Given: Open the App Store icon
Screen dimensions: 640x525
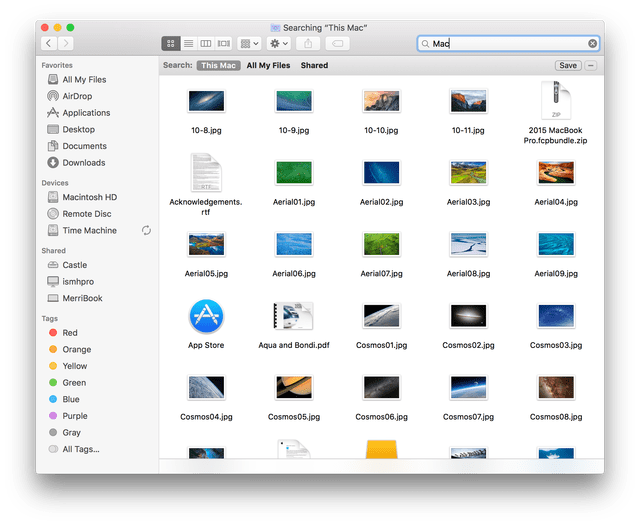Looking at the screenshot, I should [x=206, y=318].
